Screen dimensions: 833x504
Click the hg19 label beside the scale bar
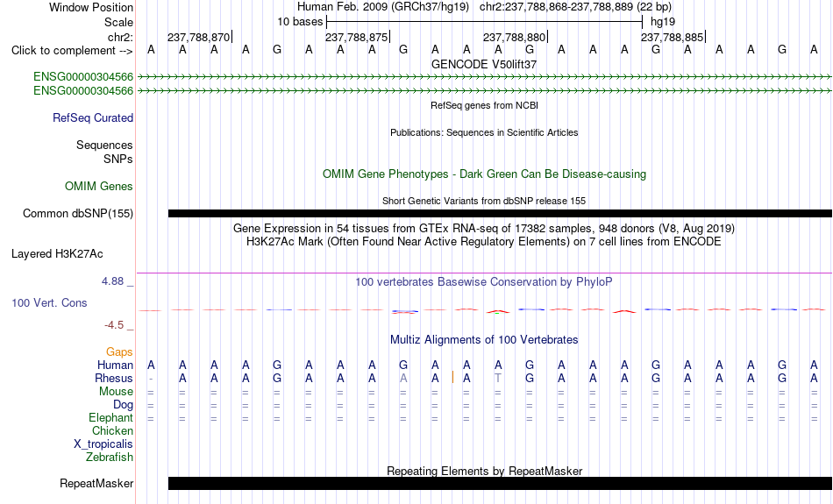(663, 22)
